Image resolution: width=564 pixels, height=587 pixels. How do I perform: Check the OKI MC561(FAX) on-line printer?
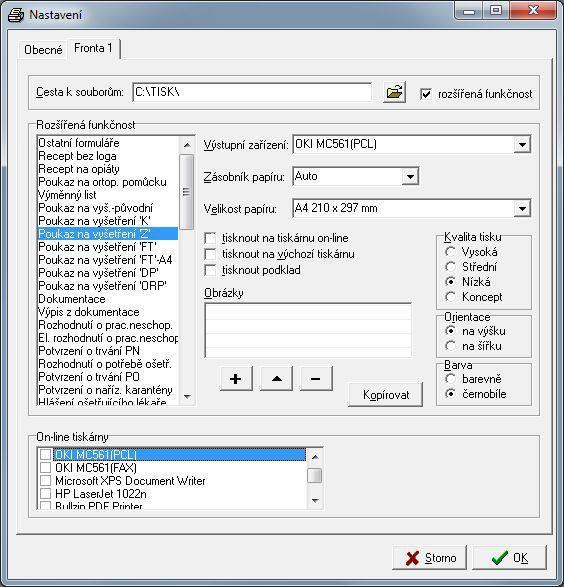(x=45, y=468)
